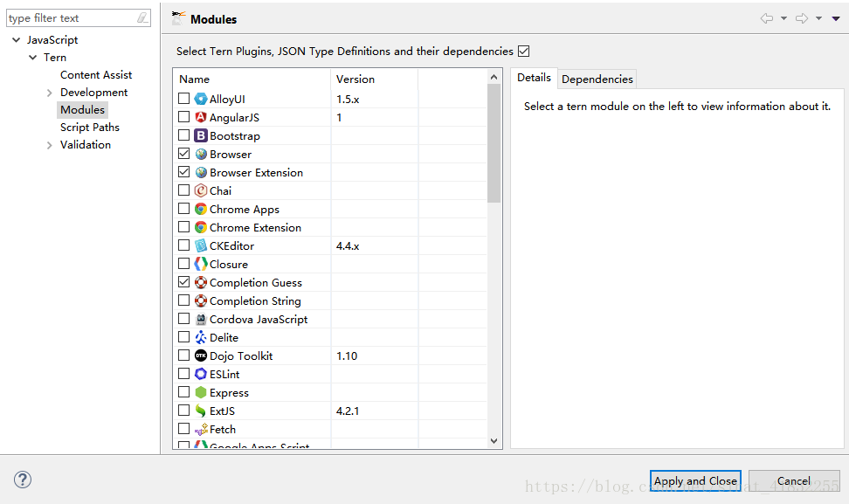849x504 pixels.
Task: Select Script Paths in the tree
Action: 90,128
